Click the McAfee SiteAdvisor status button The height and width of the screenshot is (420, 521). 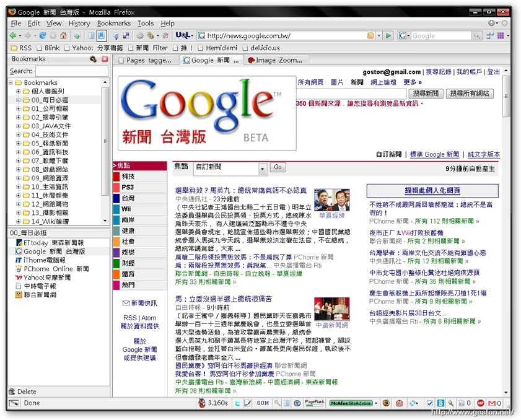(x=351, y=403)
